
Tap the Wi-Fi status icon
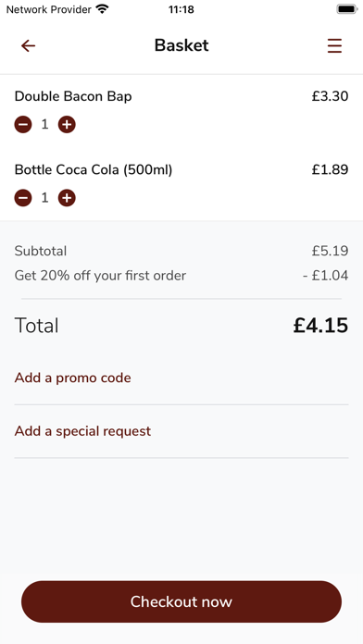pyautogui.click(x=102, y=9)
